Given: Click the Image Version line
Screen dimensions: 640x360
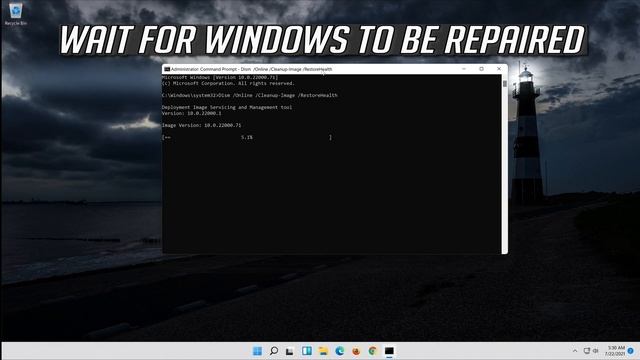Looking at the screenshot, I should pos(202,125).
